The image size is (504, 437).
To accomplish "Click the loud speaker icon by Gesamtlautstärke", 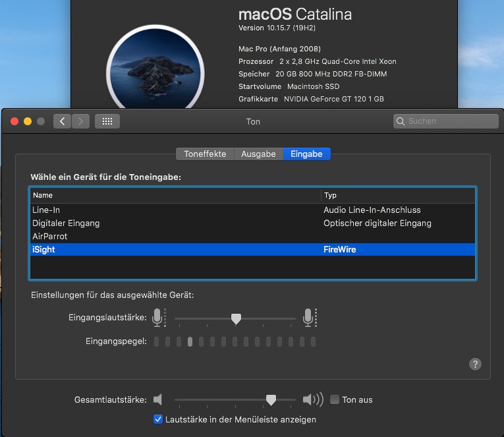I will point(313,399).
